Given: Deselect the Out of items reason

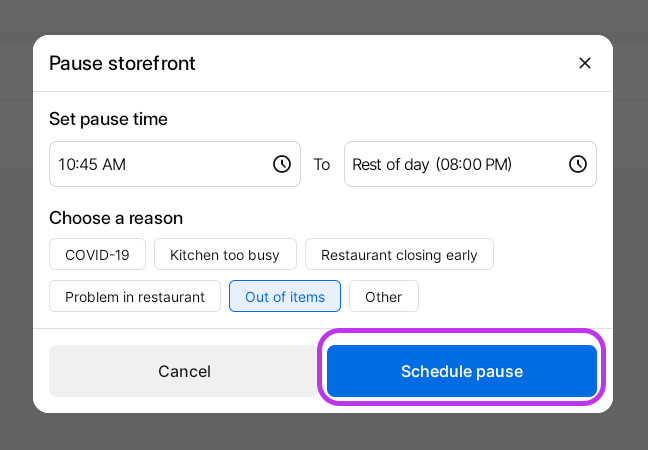Looking at the screenshot, I should [x=285, y=297].
